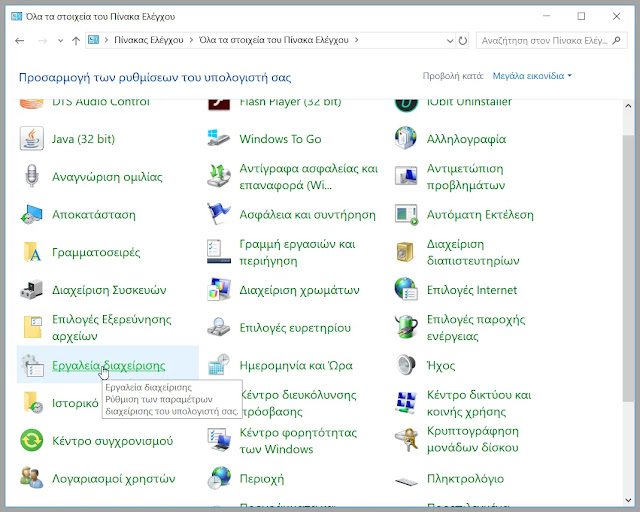Viewport: 640px width, 512px height.
Task: Click the Επιλογές Internet globe icon
Action: point(406,289)
